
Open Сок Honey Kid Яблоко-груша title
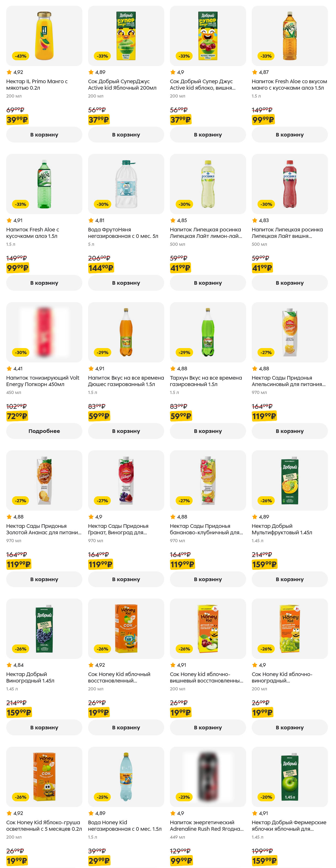tap(44, 825)
